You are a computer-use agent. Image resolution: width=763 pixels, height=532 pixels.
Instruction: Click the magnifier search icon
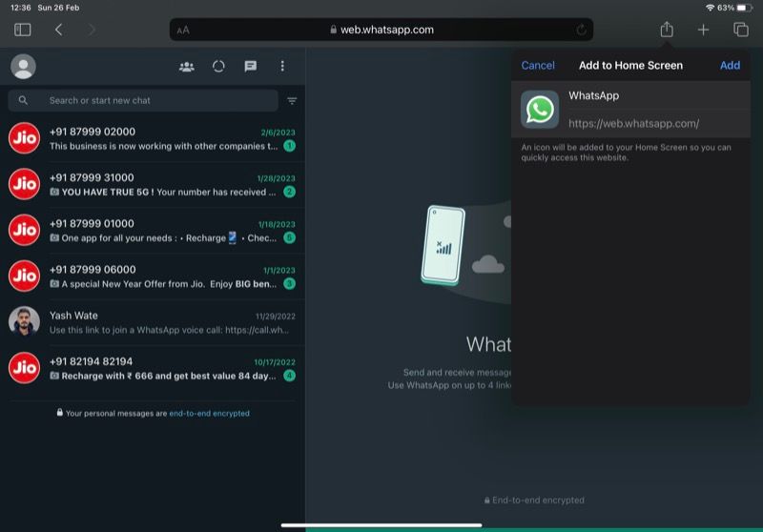point(23,100)
